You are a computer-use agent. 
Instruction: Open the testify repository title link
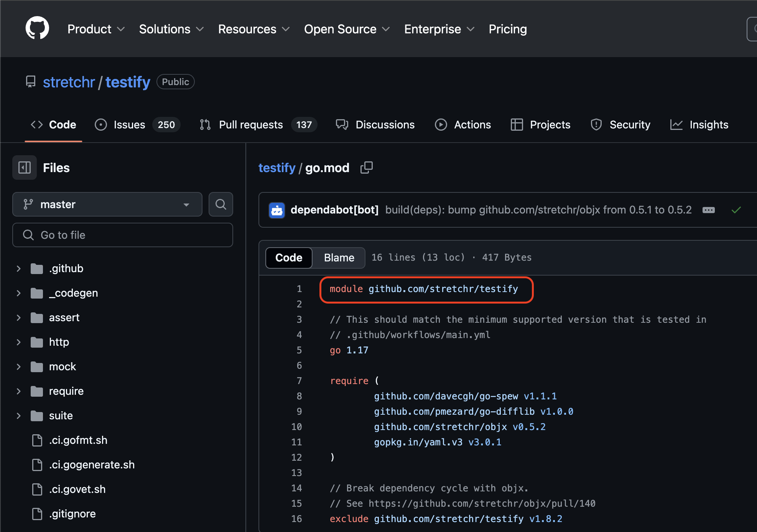click(x=128, y=82)
